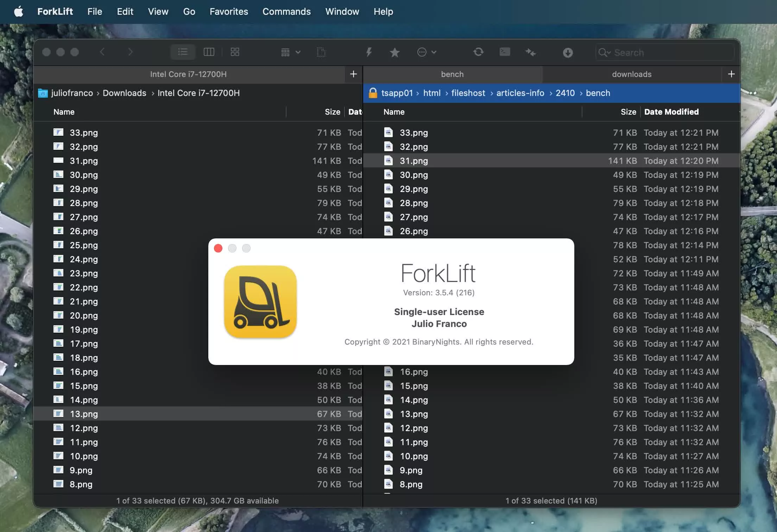Click the ForkLift app logo in About dialog
This screenshot has width=777, height=532.
260,302
